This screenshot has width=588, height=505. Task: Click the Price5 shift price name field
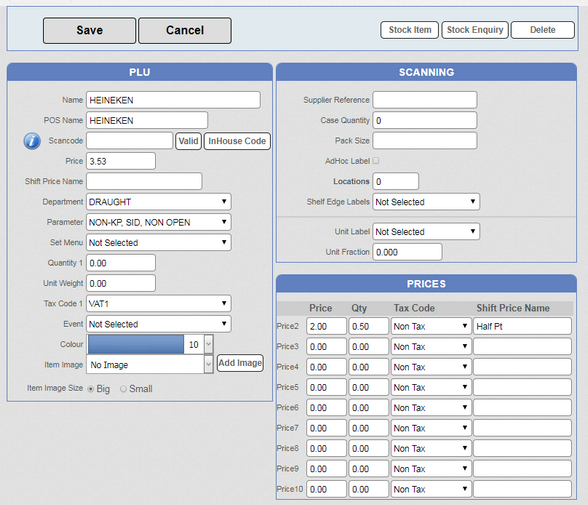522,387
